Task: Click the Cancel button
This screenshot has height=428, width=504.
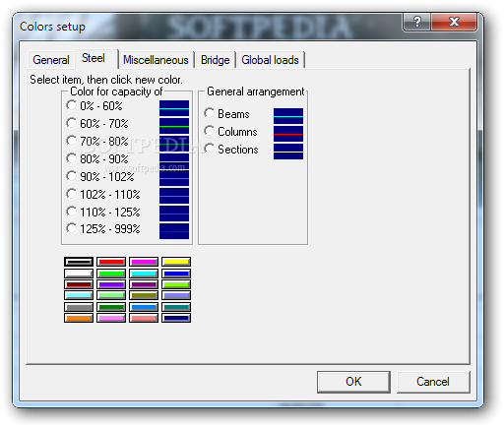Action: click(x=433, y=382)
